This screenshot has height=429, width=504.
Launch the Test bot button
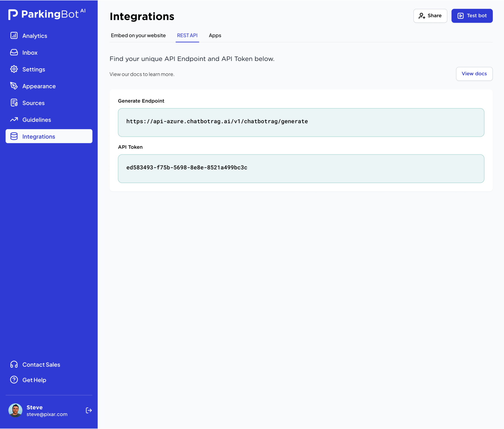click(472, 16)
